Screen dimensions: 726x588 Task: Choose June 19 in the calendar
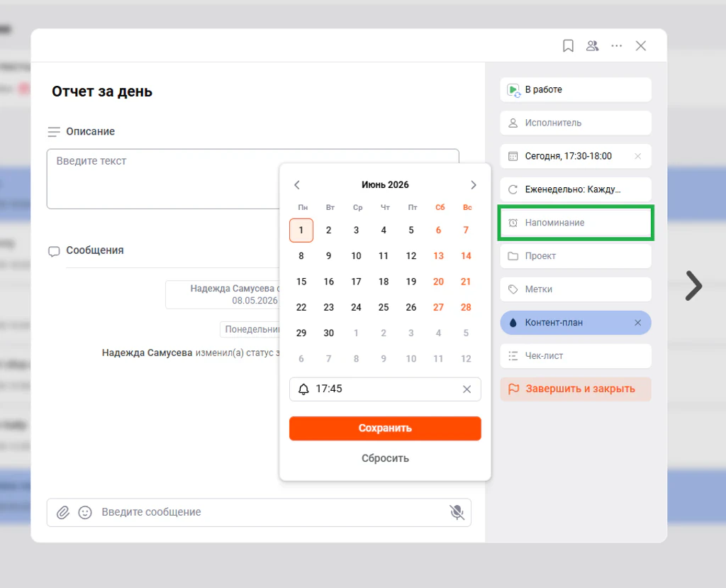pos(411,282)
